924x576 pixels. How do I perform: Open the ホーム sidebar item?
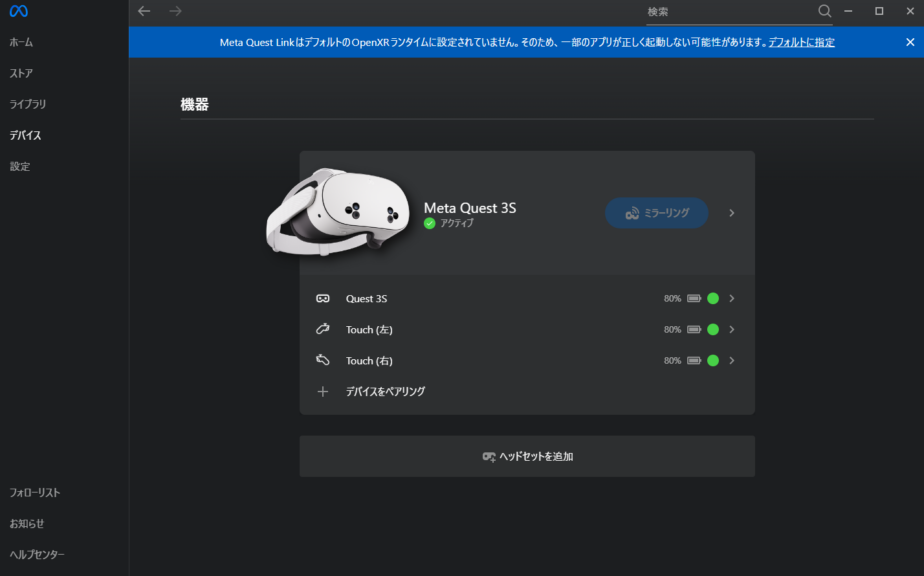pyautogui.click(x=21, y=42)
